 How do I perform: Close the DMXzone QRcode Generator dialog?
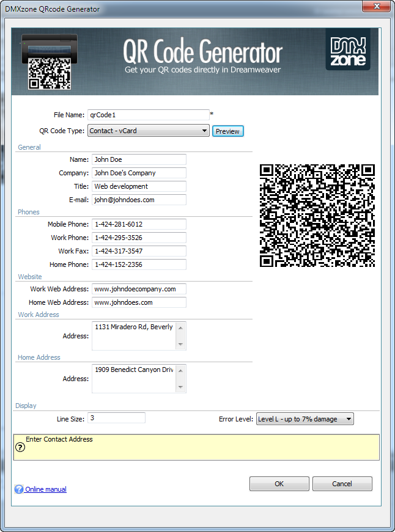coord(376,6)
